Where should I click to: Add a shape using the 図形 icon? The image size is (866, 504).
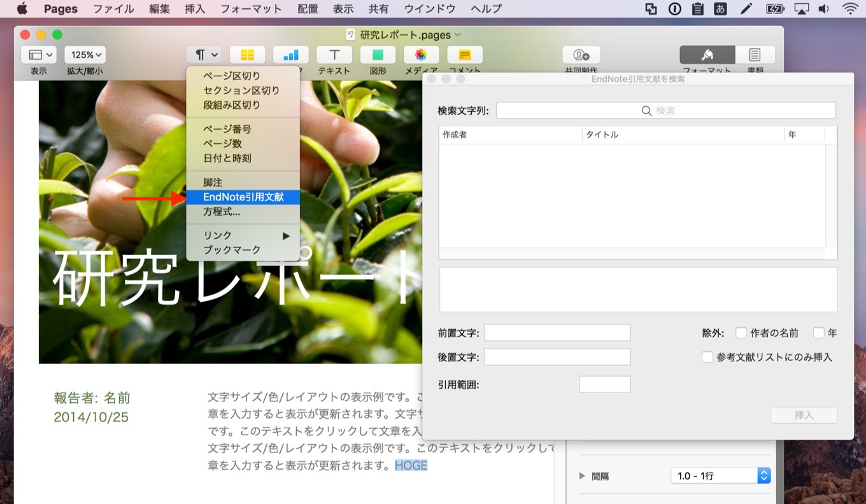pyautogui.click(x=378, y=55)
